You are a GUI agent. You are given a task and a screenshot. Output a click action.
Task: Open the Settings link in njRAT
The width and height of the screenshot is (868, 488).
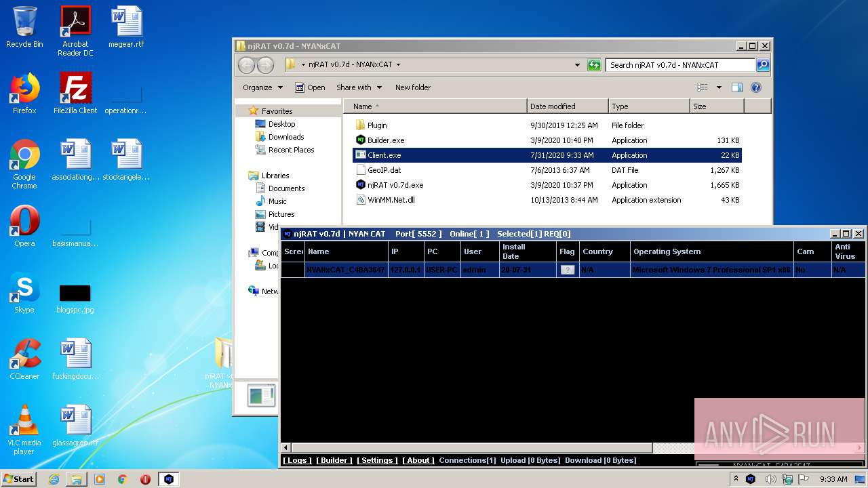pos(378,460)
